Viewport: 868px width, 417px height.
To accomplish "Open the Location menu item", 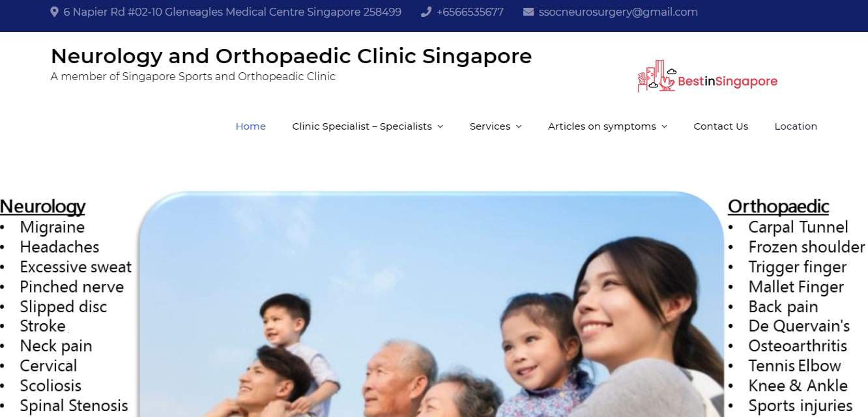I will 796,126.
